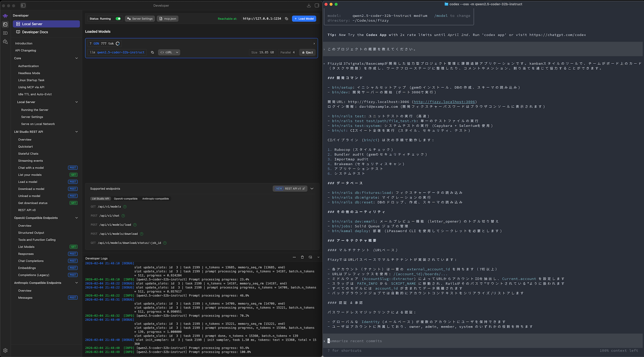Open the downloads icon in the title bar
644x357 pixels.
pos(309,5)
